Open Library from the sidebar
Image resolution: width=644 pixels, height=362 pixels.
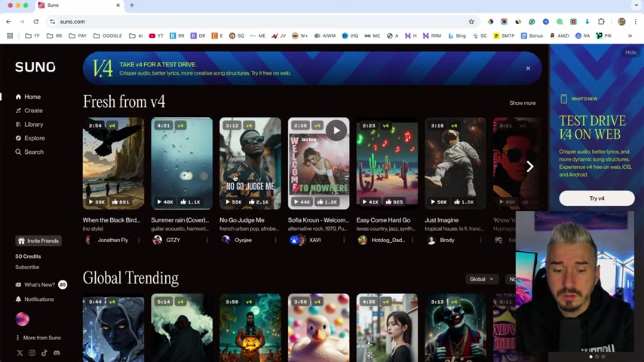(x=29, y=124)
